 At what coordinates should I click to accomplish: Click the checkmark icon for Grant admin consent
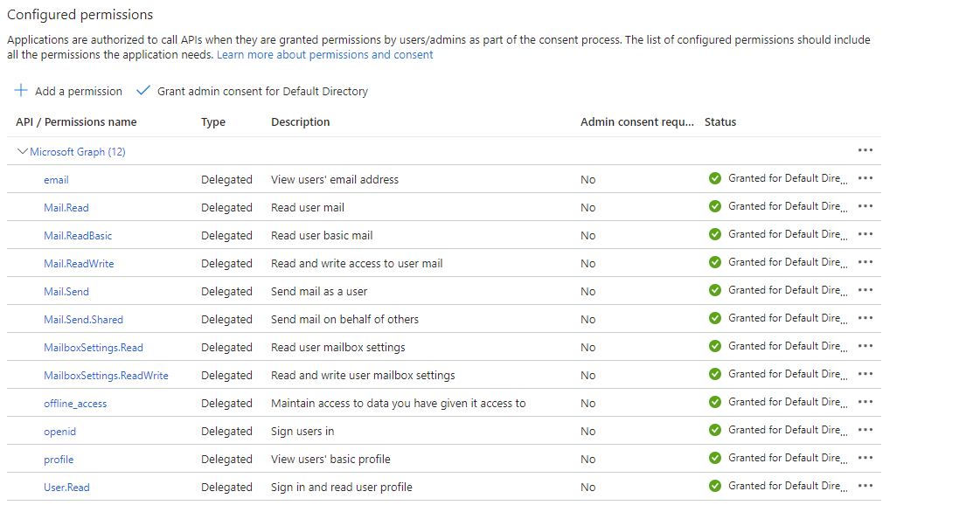143,91
